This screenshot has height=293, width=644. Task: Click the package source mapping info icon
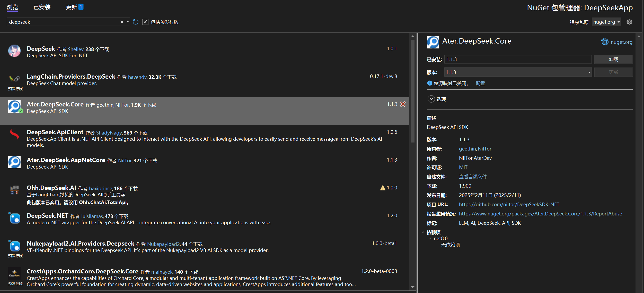[x=429, y=83]
